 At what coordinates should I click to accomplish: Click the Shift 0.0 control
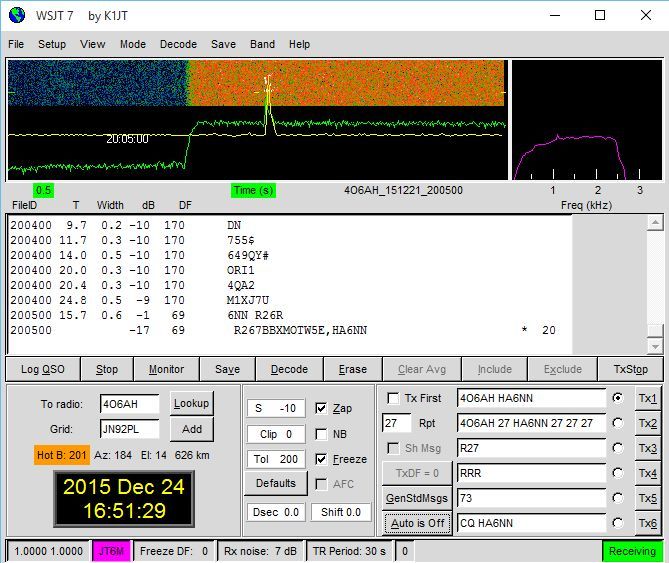click(x=341, y=512)
